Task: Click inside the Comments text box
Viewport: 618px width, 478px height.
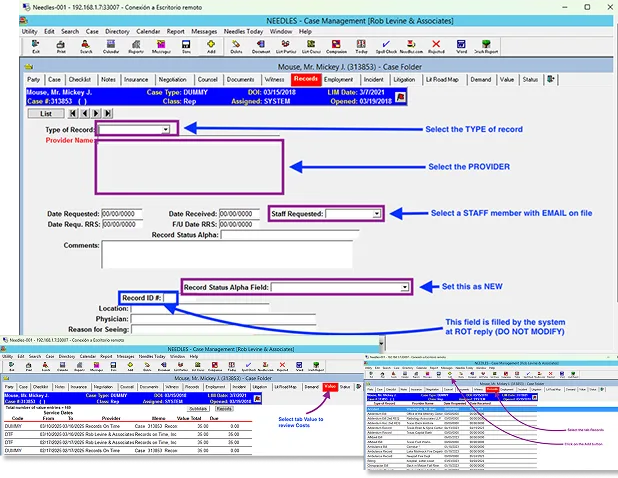Action: click(x=227, y=255)
